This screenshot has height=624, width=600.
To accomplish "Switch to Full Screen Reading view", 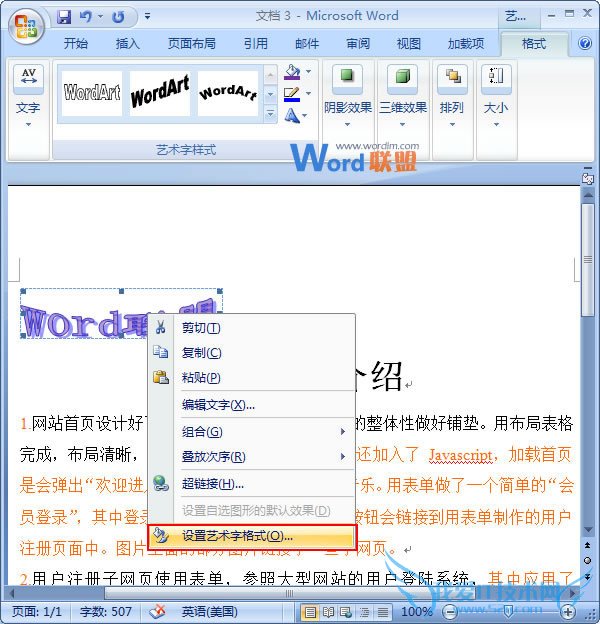I will [x=328, y=612].
